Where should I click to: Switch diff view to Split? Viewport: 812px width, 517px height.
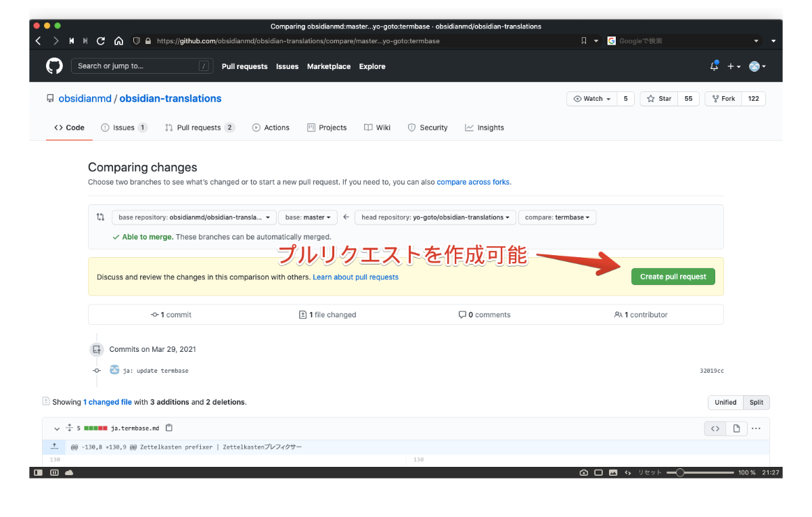tap(757, 402)
